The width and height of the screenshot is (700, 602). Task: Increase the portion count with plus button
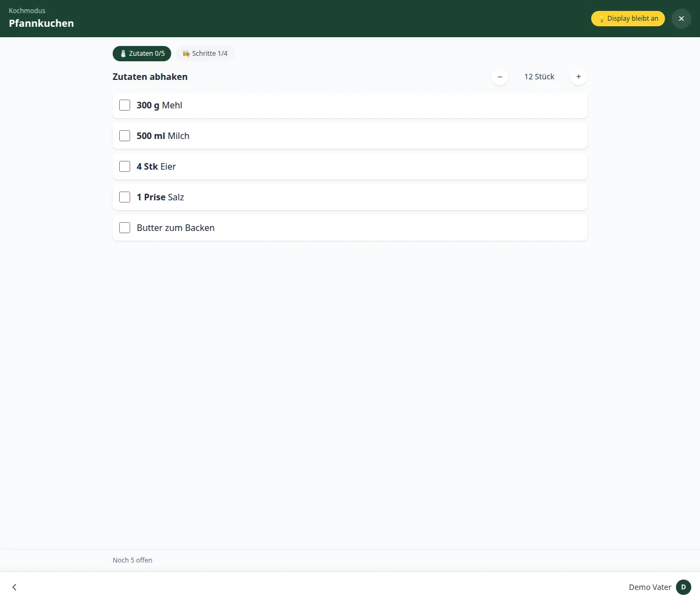click(579, 77)
